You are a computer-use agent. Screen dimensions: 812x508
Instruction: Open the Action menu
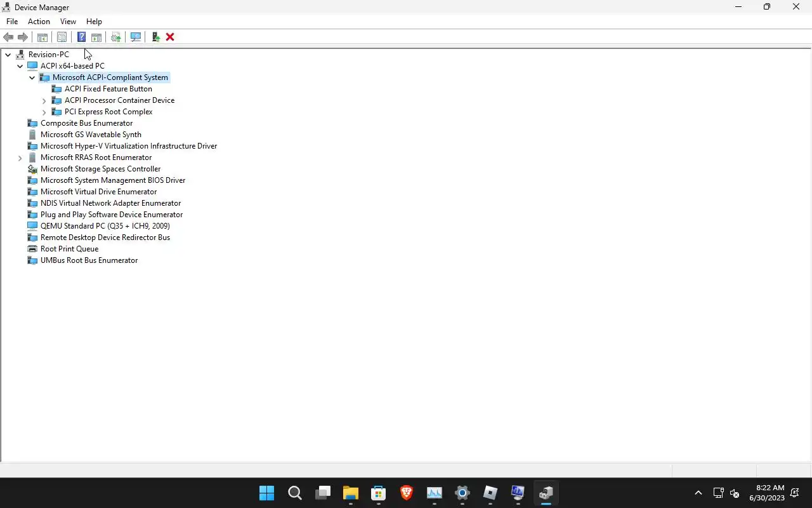(39, 21)
